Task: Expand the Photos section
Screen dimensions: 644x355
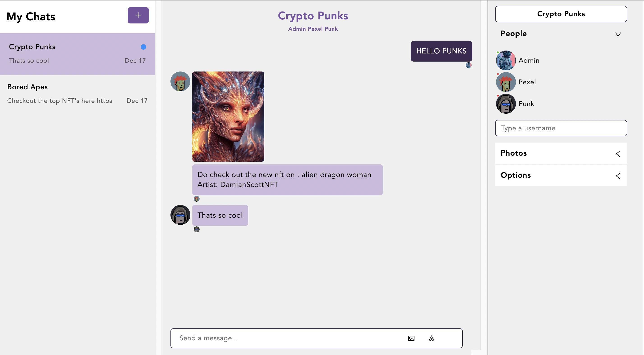Action: click(561, 153)
